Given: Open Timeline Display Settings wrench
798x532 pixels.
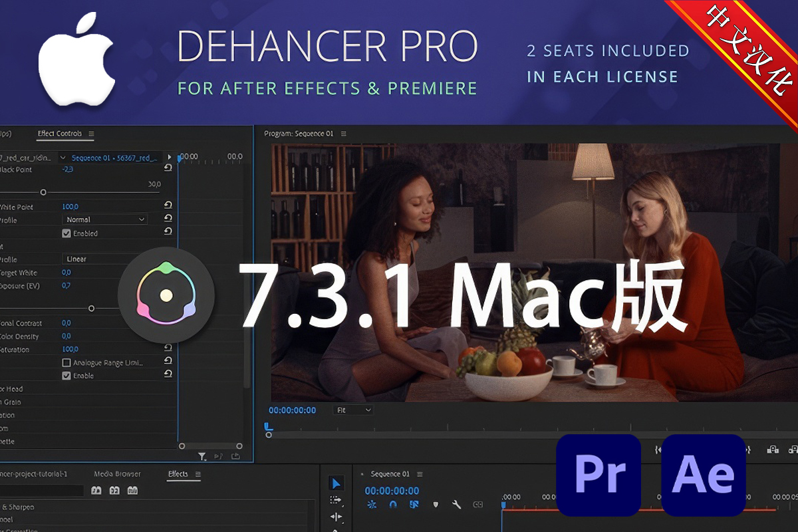Looking at the screenshot, I should (x=456, y=505).
